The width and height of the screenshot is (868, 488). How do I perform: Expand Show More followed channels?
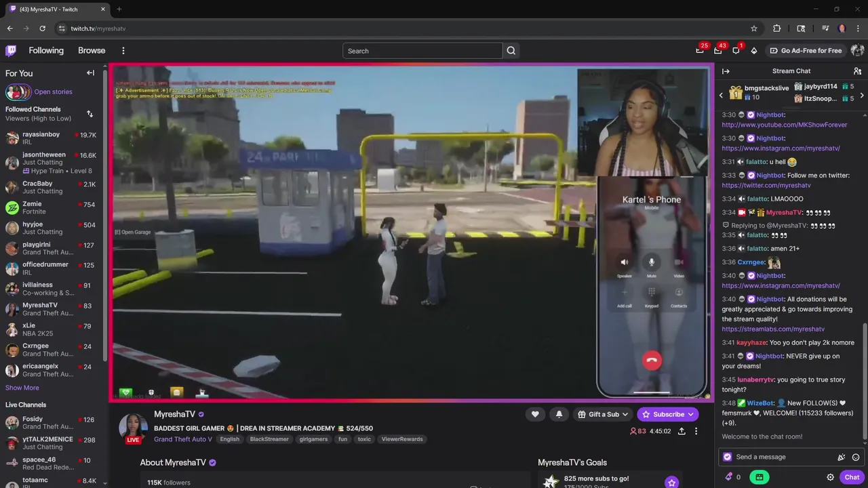tap(22, 388)
